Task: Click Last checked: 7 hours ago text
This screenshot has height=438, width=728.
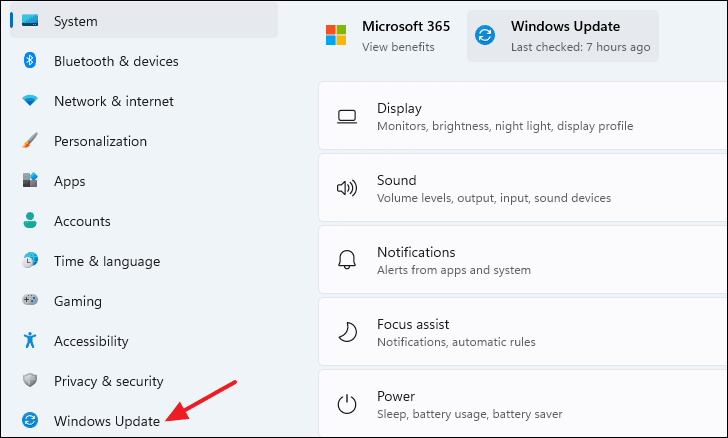Action: coord(580,47)
